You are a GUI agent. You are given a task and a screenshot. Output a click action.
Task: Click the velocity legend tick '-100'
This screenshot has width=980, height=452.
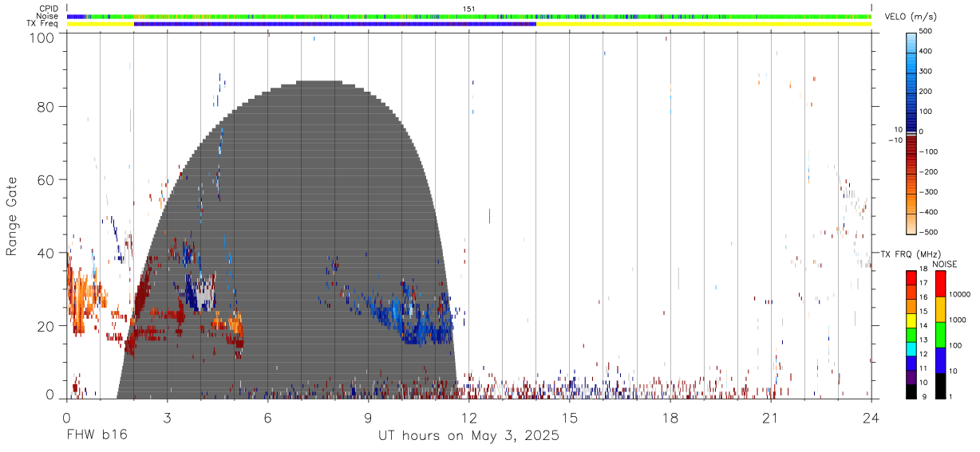[927, 151]
